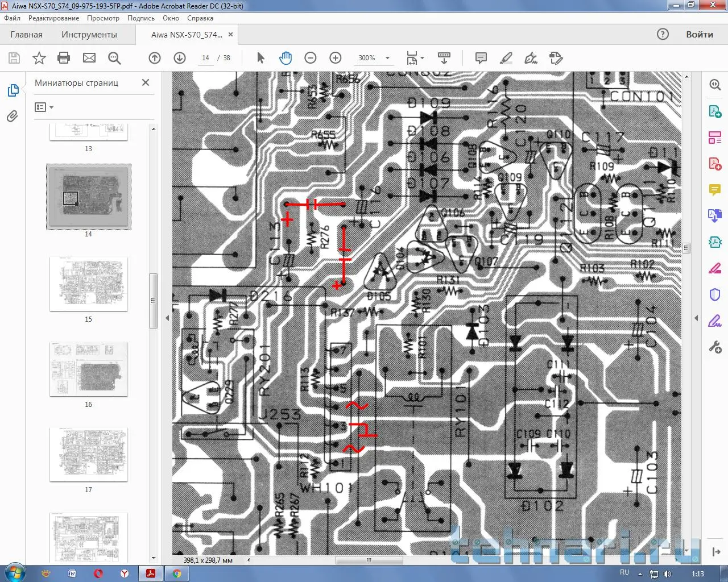Choose the arrow Selection tool
This screenshot has height=582, width=728.
point(261,58)
